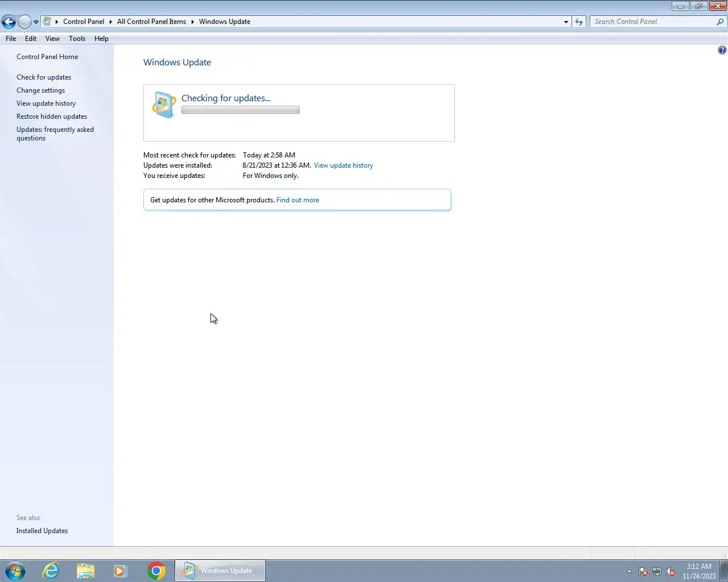Open the Windows Start button

[15, 571]
